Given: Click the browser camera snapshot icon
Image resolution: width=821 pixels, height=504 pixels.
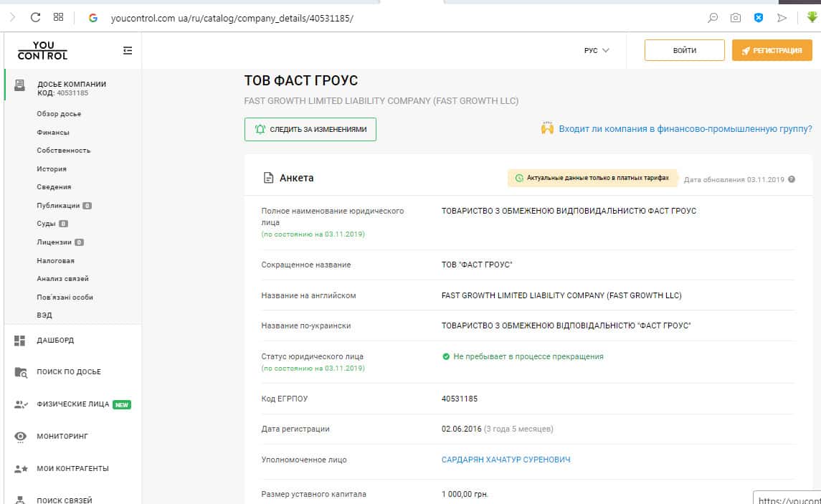Looking at the screenshot, I should point(735,18).
